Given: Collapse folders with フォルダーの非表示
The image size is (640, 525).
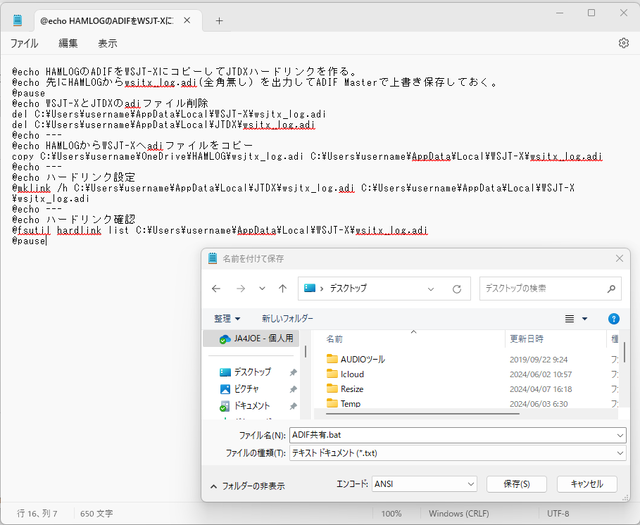Looking at the screenshot, I should coord(248,486).
